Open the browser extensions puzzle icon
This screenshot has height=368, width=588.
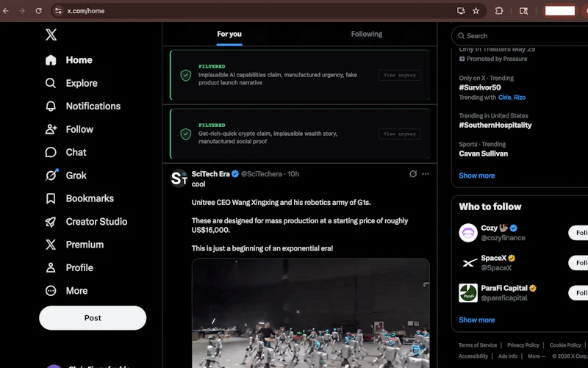pos(499,11)
